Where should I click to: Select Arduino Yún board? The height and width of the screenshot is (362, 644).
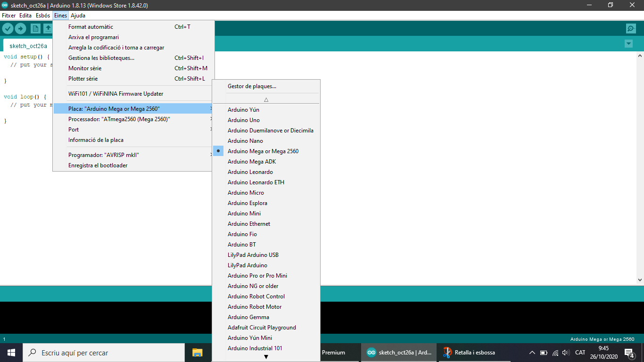(x=266, y=110)
